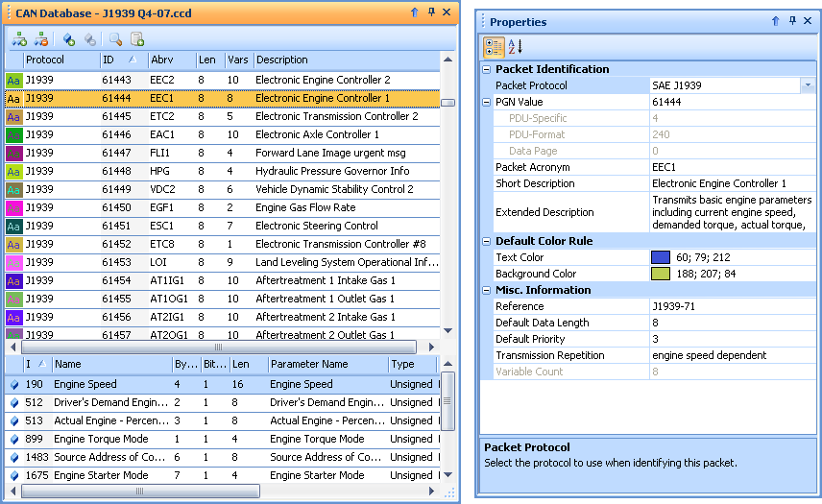Switch Properties to categorized view icon
Screen dimensions: 822x504
click(x=494, y=47)
